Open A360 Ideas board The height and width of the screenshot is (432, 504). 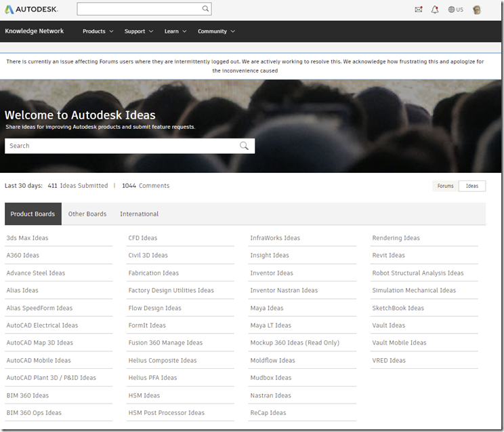(23, 255)
